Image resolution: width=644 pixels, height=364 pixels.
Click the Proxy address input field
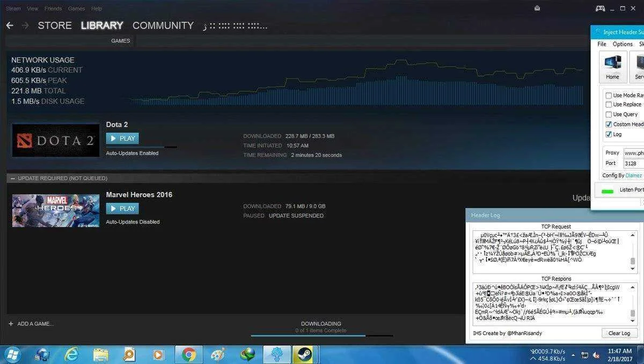(x=633, y=152)
